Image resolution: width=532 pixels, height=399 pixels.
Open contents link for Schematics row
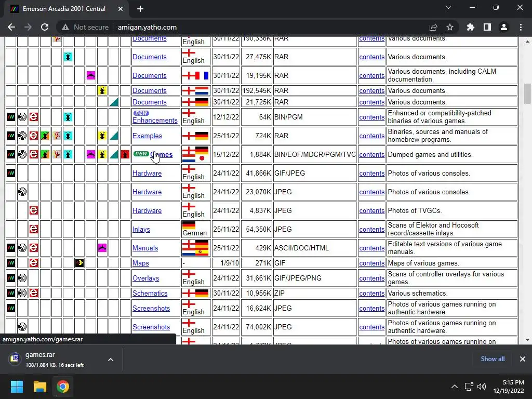pyautogui.click(x=372, y=293)
